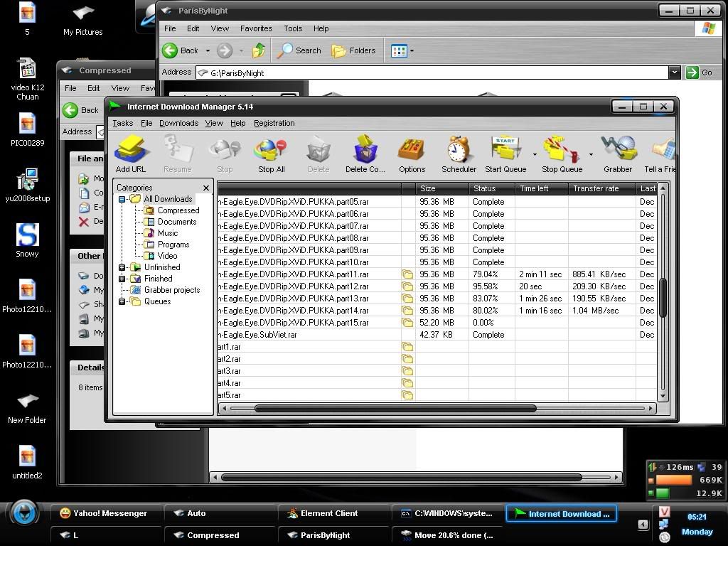Open the video K12 Chuan desktop icon
This screenshot has width=728, height=585.
coord(28,80)
